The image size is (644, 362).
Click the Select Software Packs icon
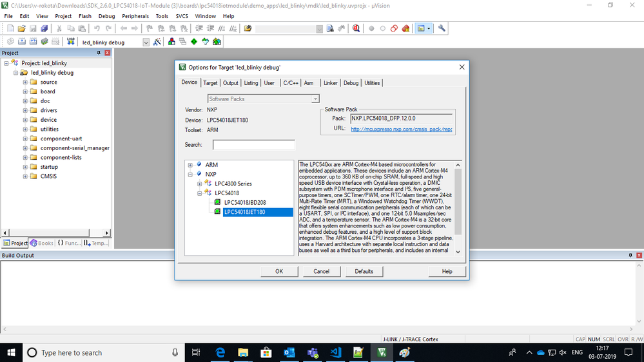click(x=206, y=42)
